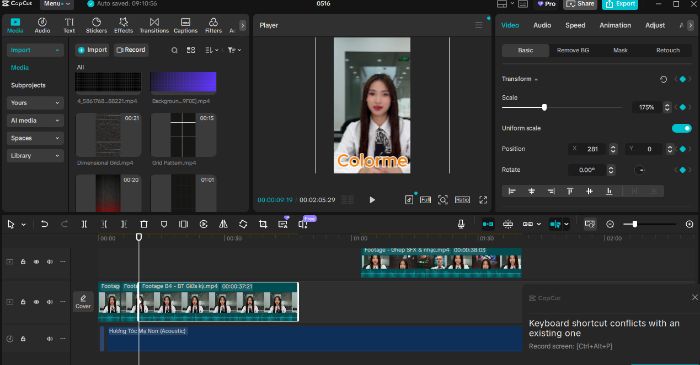Select the Transitions tool

click(x=154, y=25)
